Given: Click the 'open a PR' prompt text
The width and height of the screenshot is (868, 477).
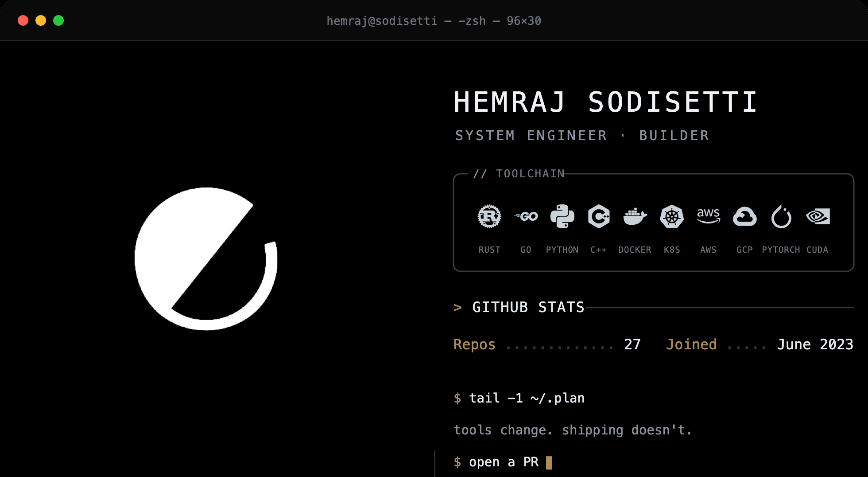Looking at the screenshot, I should pyautogui.click(x=504, y=462).
